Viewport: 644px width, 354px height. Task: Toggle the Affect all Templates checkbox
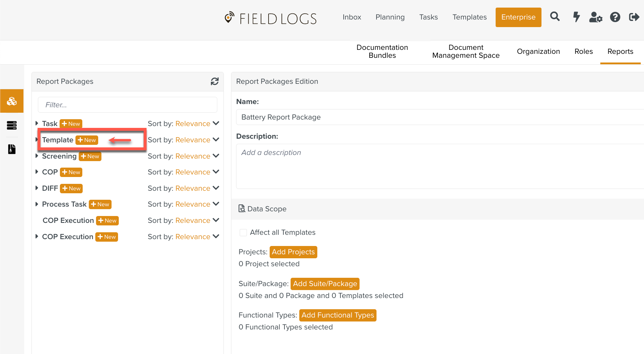pos(243,233)
